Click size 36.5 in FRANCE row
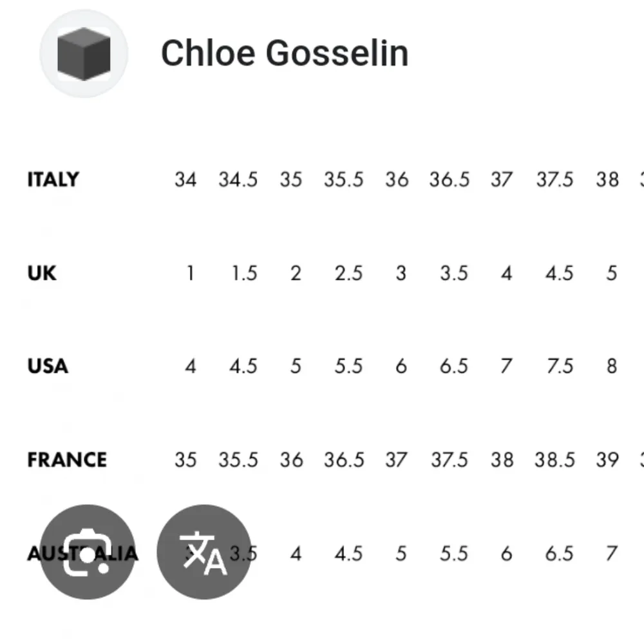 (344, 460)
